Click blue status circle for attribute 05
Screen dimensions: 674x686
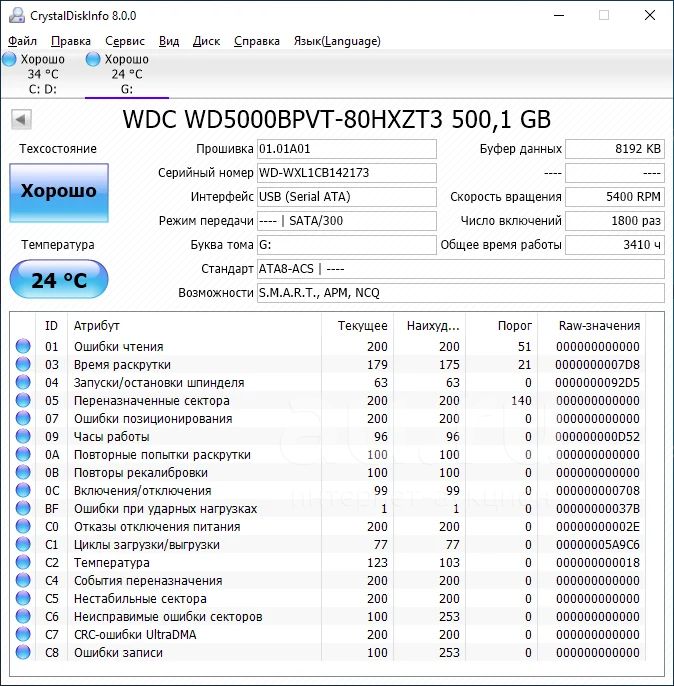pos(23,400)
